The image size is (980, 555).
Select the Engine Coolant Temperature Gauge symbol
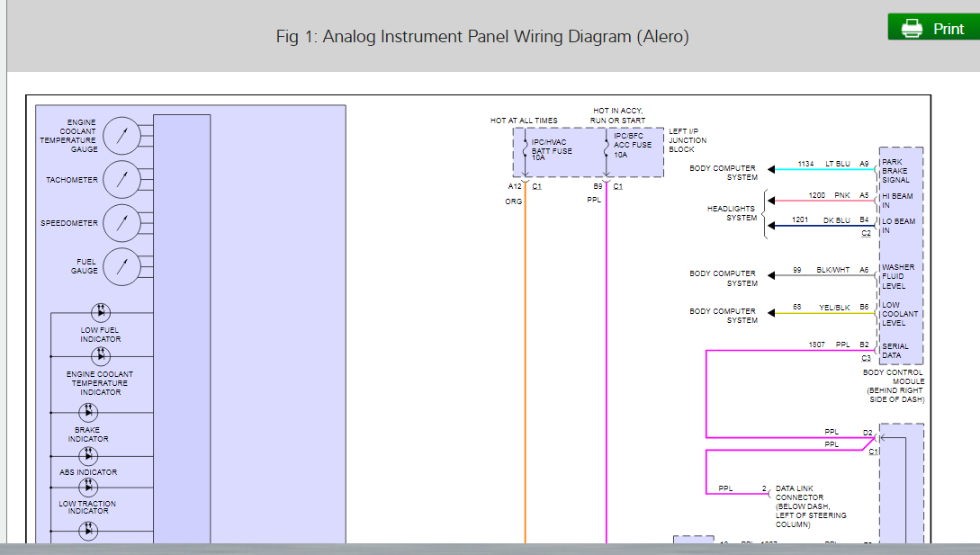pyautogui.click(x=121, y=136)
